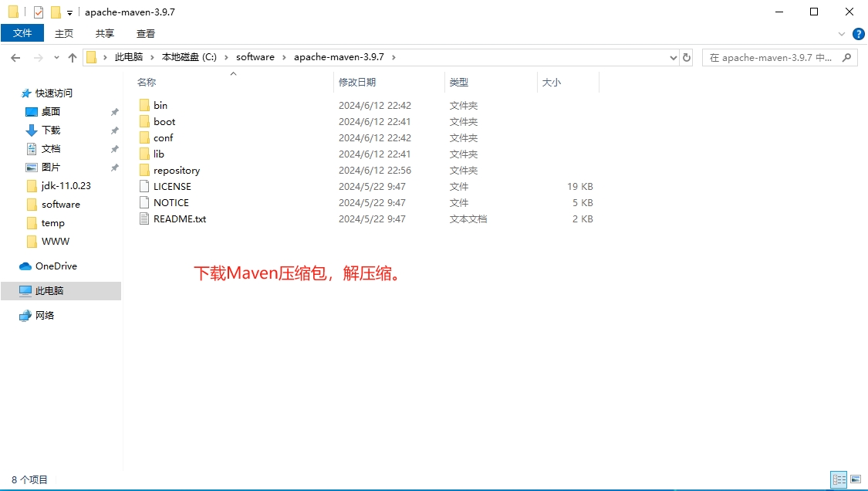This screenshot has width=868, height=491.
Task: Open Desktop 桌面 in quick access
Action: (51, 112)
